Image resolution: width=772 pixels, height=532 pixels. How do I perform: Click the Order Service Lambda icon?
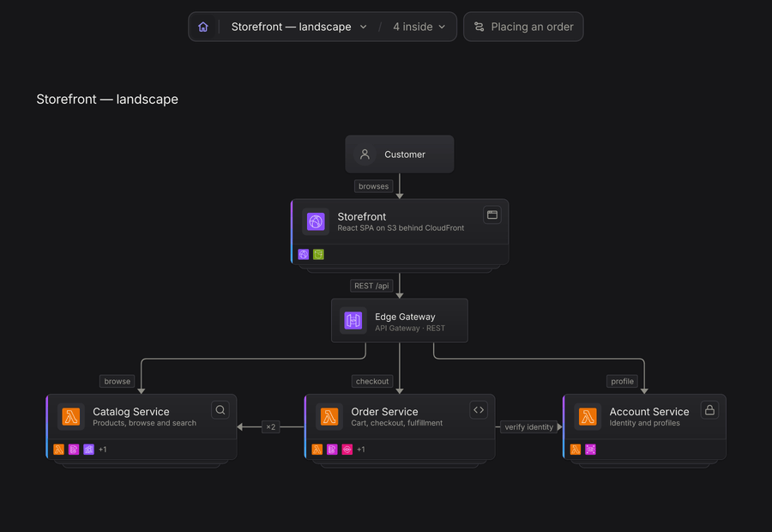click(x=329, y=417)
